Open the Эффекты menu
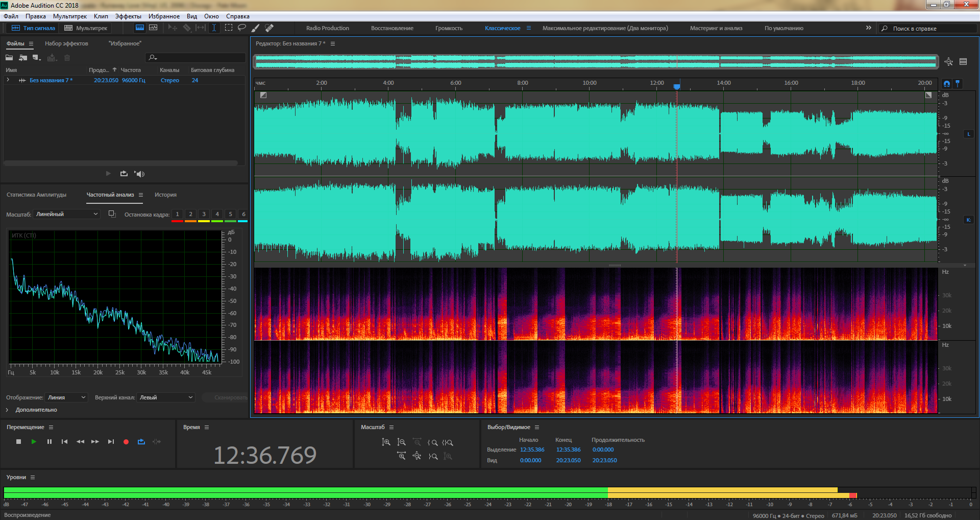Image resolution: width=980 pixels, height=520 pixels. click(x=128, y=16)
